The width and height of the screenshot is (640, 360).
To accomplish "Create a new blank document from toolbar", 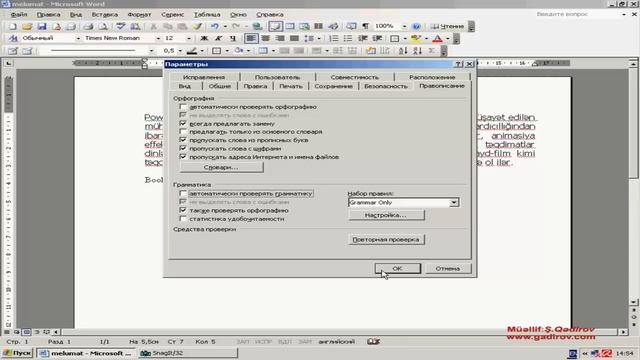I will (x=13, y=27).
